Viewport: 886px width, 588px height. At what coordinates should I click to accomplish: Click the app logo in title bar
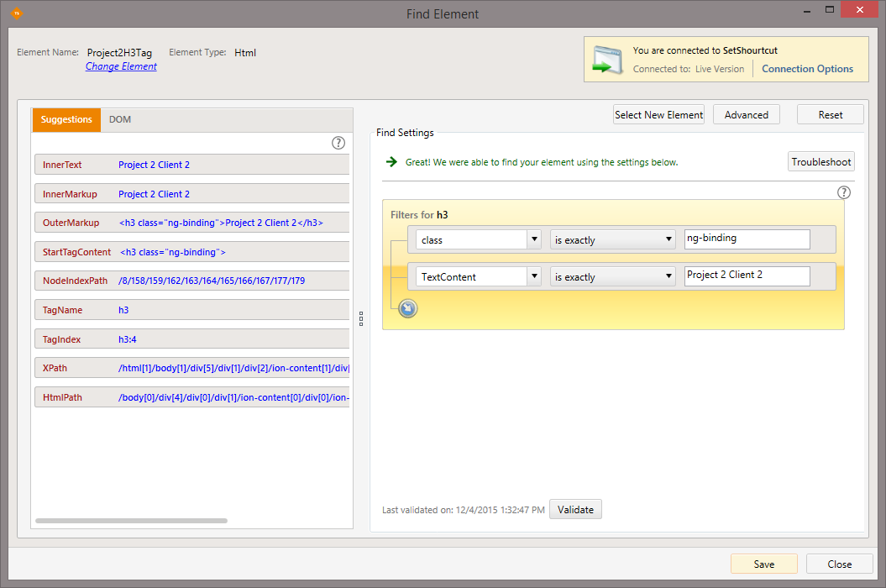pos(16,13)
